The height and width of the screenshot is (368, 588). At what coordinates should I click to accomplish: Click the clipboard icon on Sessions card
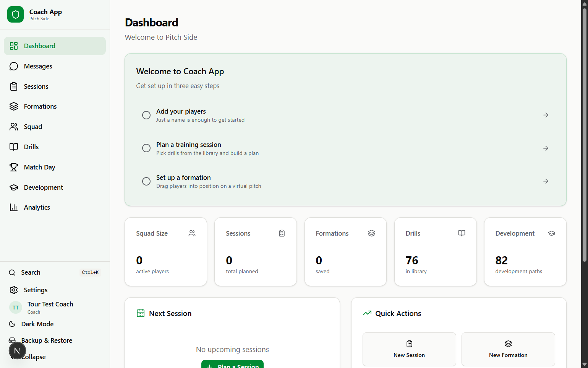[x=282, y=233]
